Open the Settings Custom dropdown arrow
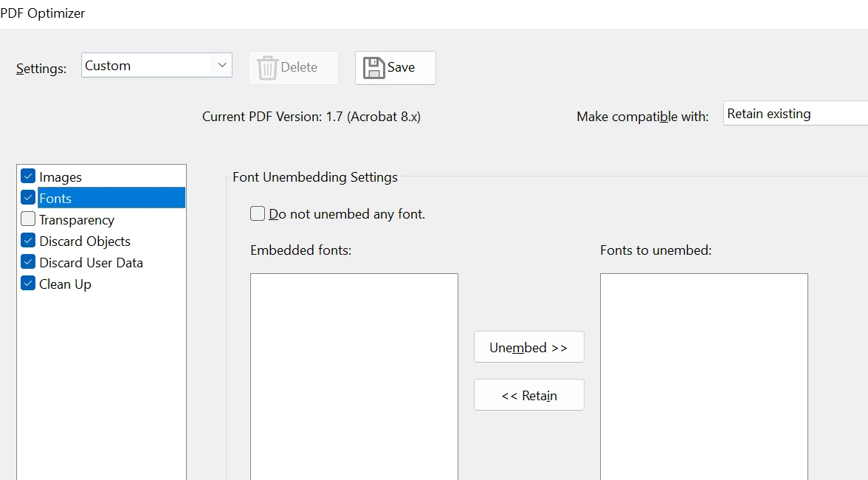The image size is (868, 480). click(x=222, y=65)
